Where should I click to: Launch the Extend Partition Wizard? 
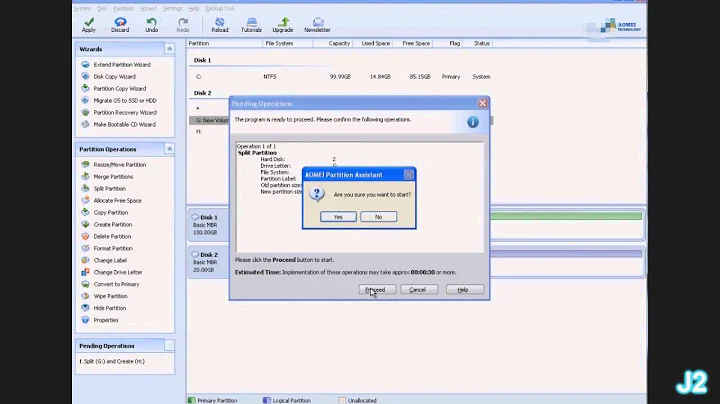pyautogui.click(x=116, y=65)
